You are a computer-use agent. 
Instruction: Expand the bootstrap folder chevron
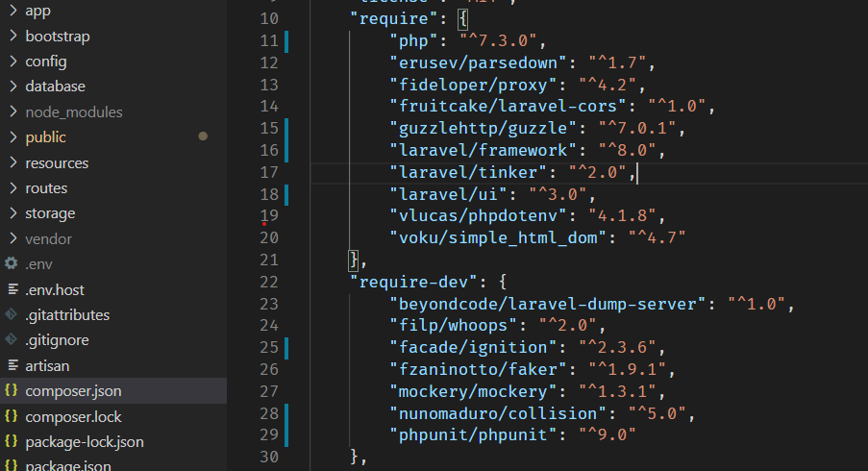click(x=13, y=36)
